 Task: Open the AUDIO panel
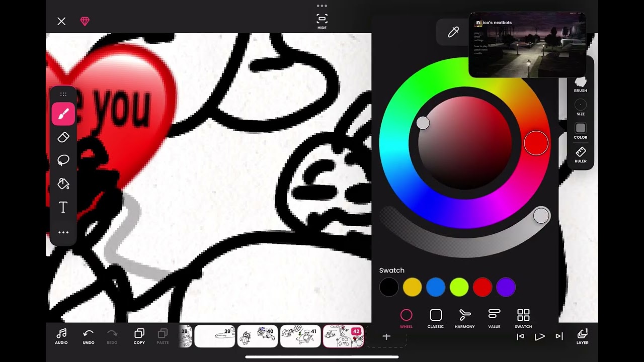(x=61, y=336)
